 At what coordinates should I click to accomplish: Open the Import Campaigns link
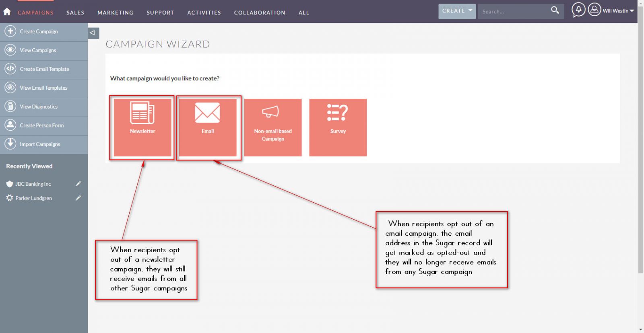(40, 144)
